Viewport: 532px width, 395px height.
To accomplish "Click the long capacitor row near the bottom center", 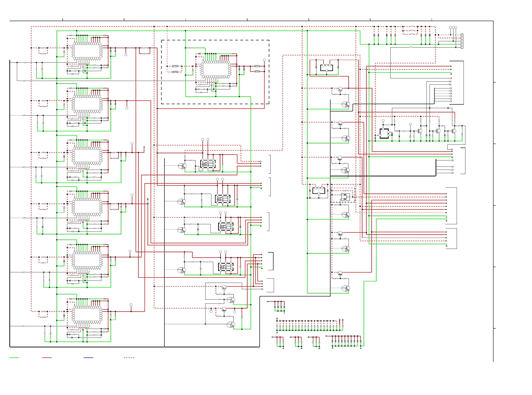I will [310, 326].
